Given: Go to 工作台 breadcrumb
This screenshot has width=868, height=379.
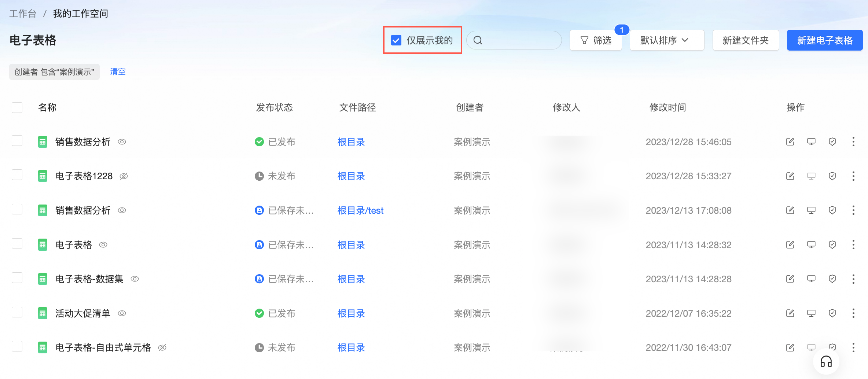Looking at the screenshot, I should (23, 14).
